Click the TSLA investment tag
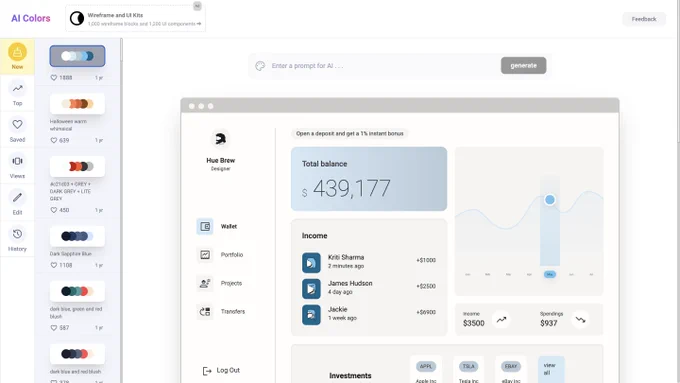Viewport: 680px width, 383px height. 468,367
